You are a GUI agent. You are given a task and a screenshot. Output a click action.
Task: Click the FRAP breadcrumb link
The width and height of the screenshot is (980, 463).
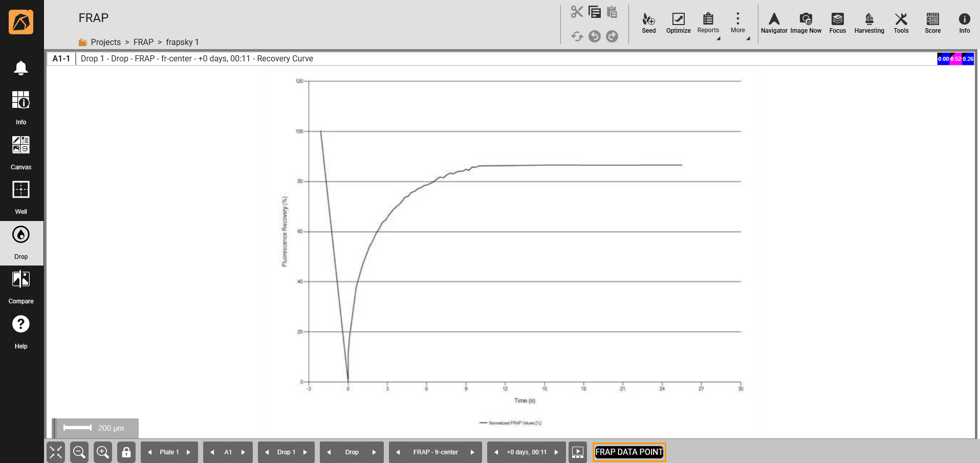[x=143, y=42]
